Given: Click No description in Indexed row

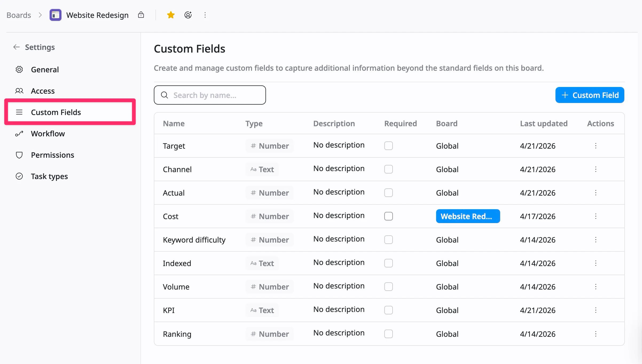Looking at the screenshot, I should click(x=339, y=263).
